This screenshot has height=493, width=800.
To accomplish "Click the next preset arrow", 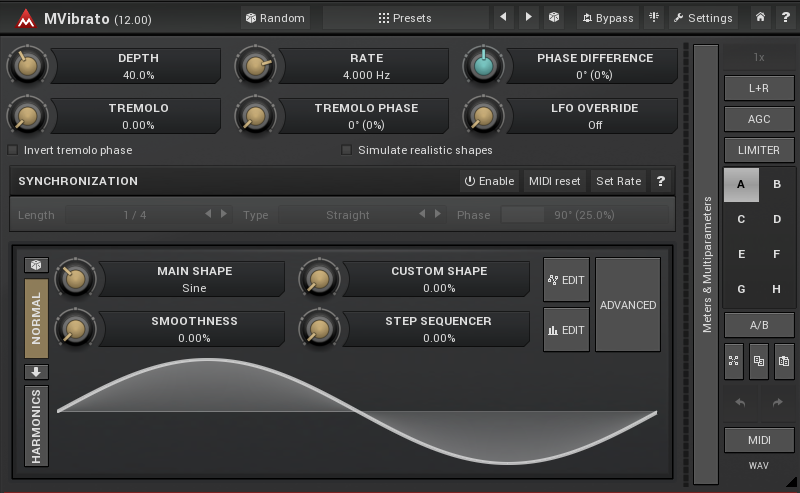I will pyautogui.click(x=529, y=17).
